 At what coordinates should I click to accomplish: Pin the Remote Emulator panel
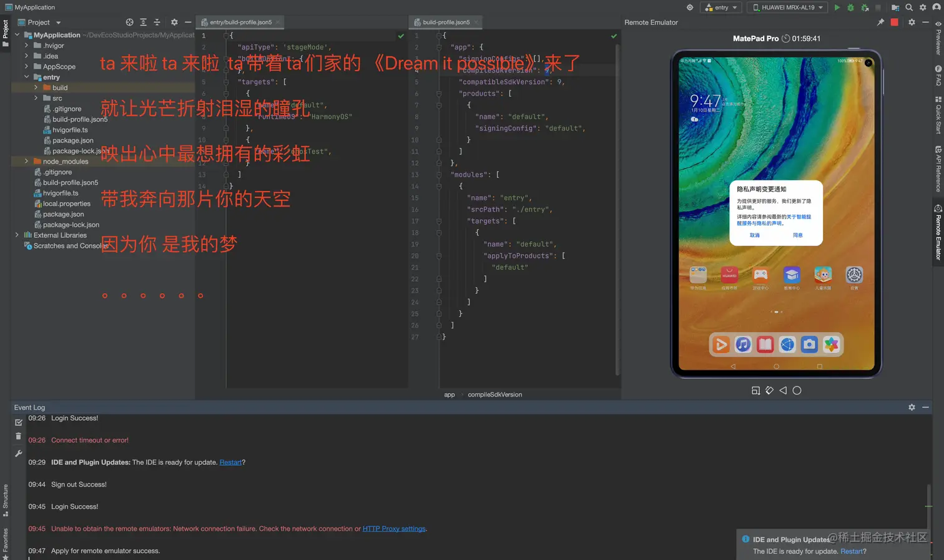point(880,22)
